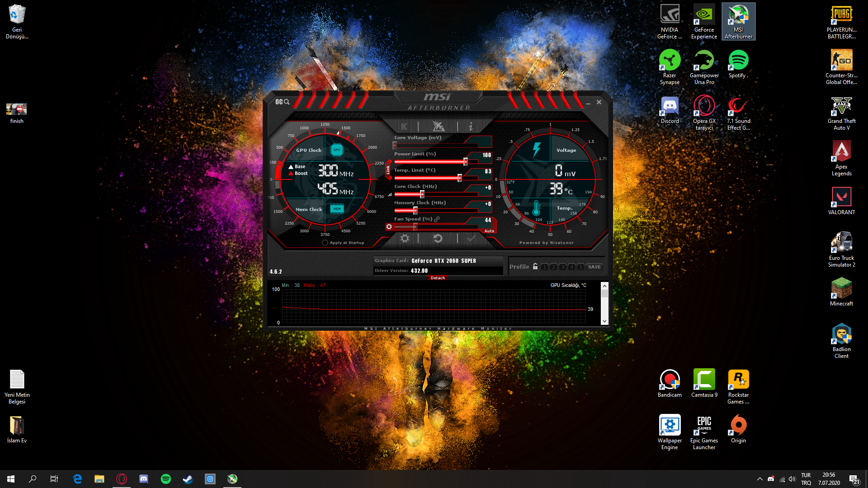This screenshot has width=868, height=488.
Task: Select the İslam Ev folder icon
Action: (x=17, y=429)
